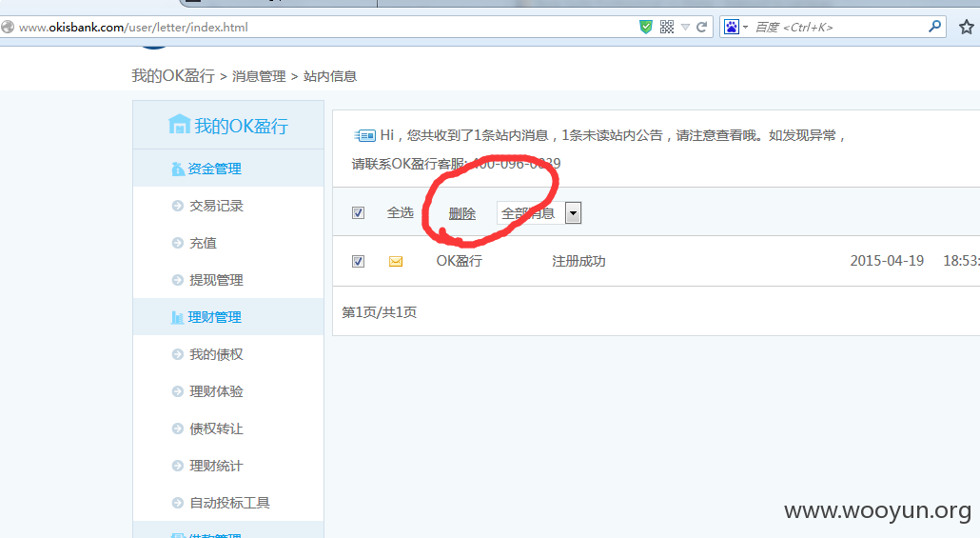The height and width of the screenshot is (538, 980).
Task: Click the magnifier search icon
Action: click(934, 27)
